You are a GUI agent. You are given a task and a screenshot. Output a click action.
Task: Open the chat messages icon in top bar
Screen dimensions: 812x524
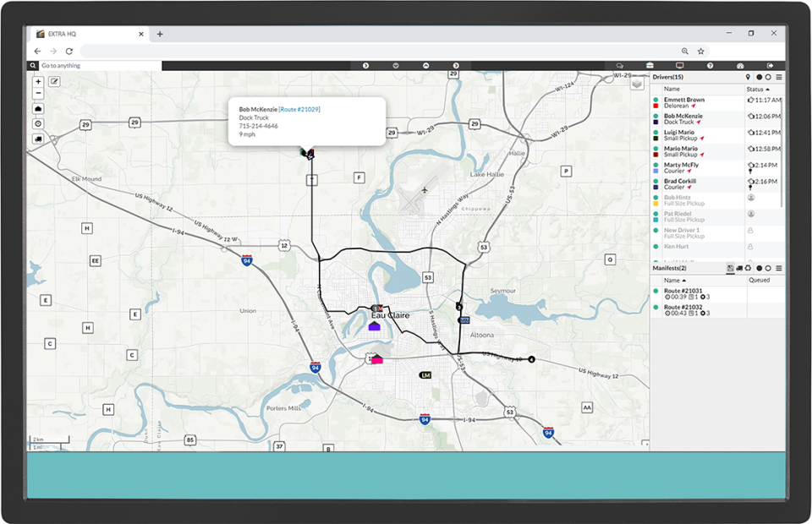pyautogui.click(x=619, y=66)
